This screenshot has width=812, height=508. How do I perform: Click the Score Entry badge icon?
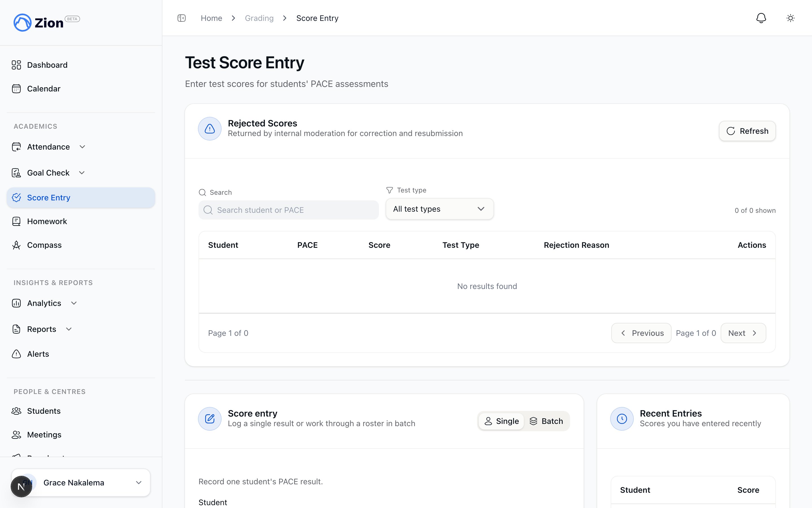(x=16, y=198)
